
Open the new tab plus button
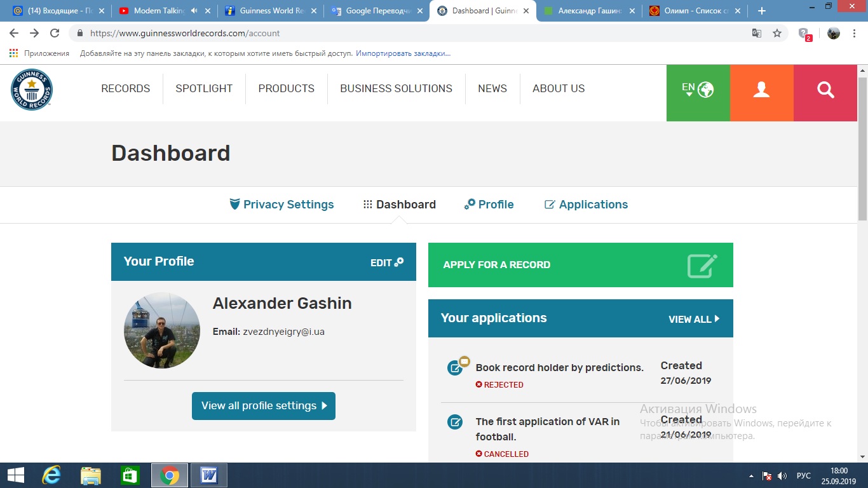click(x=762, y=11)
